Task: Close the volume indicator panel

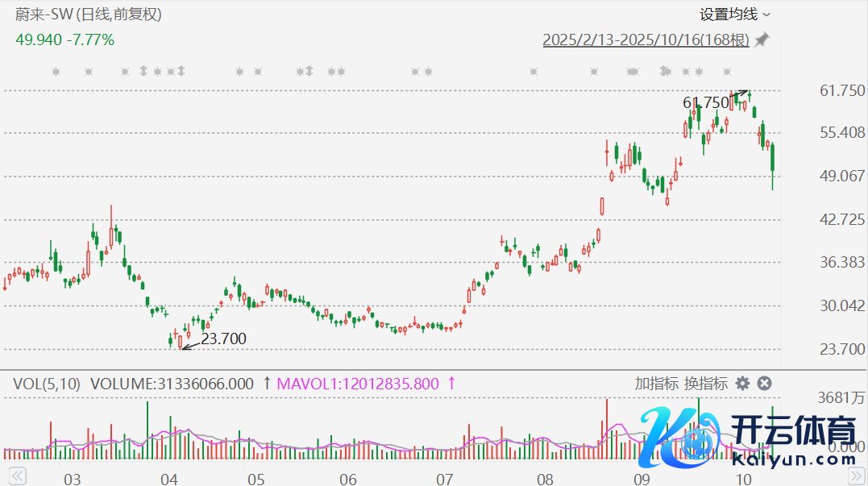Action: coord(765,384)
